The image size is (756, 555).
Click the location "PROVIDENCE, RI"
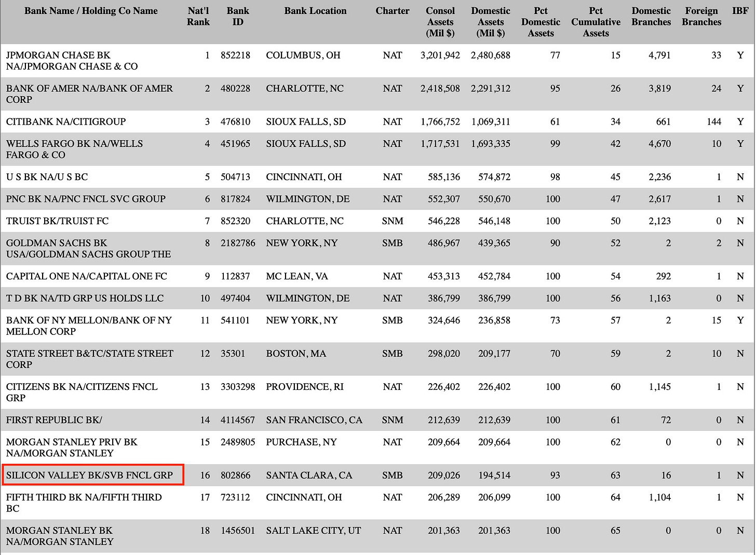click(305, 387)
